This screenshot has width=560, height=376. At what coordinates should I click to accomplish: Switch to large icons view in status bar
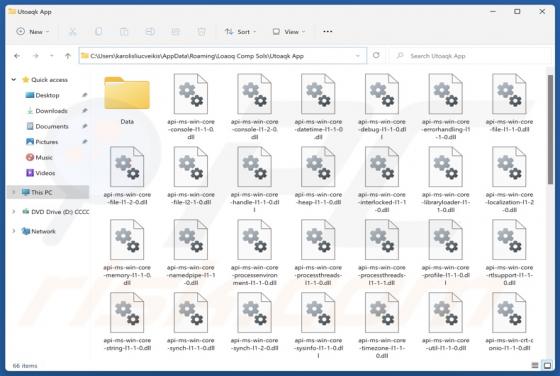(547, 365)
